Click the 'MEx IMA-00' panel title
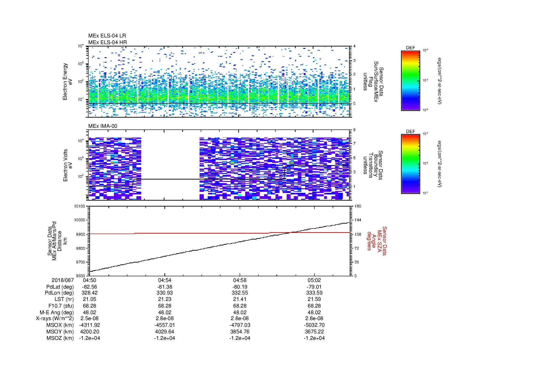 click(103, 126)
